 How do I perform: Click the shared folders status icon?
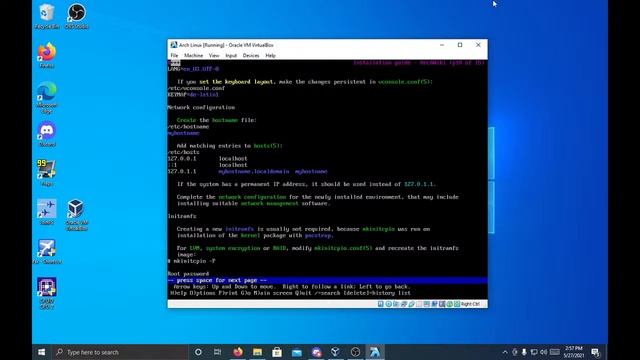click(419, 304)
